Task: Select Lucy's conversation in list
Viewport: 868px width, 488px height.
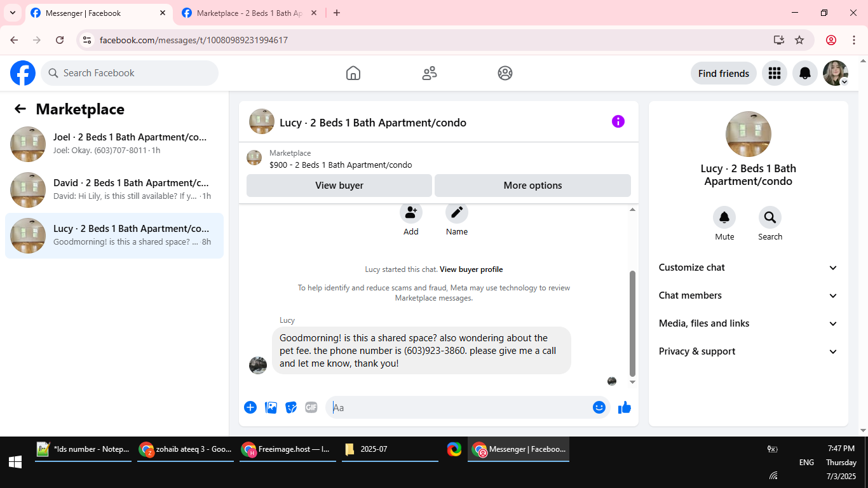Action: pyautogui.click(x=114, y=236)
